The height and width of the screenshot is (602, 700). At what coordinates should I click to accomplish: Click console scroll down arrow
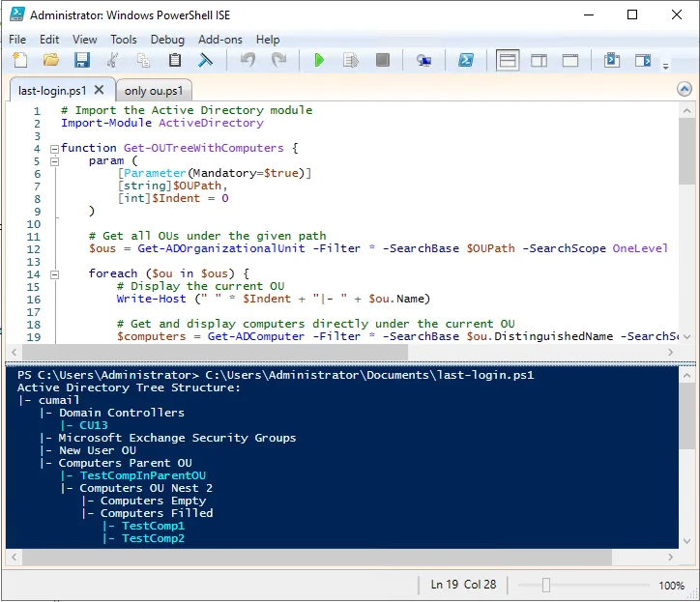click(x=686, y=541)
